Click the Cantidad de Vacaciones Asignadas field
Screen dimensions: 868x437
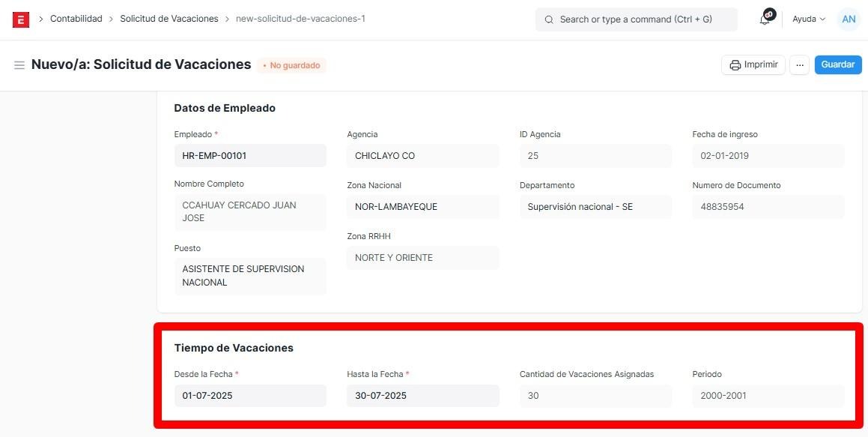(x=595, y=396)
